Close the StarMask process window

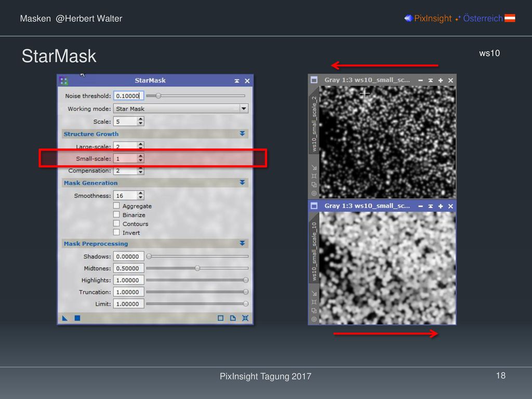tap(247, 81)
